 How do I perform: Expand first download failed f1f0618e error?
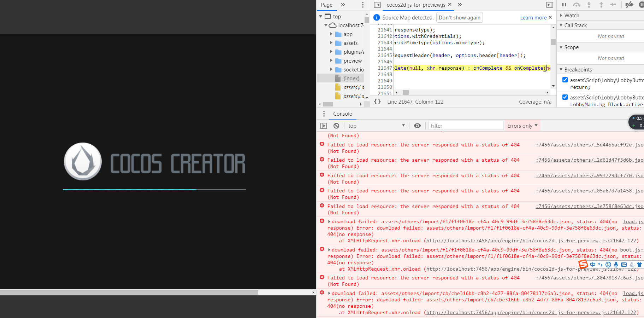pos(329,221)
